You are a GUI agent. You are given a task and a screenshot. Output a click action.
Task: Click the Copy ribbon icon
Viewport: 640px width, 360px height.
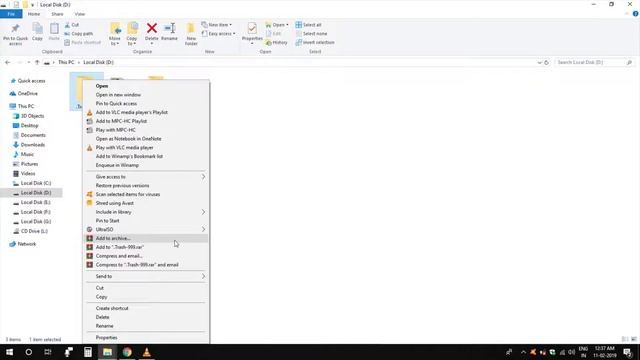(37, 32)
